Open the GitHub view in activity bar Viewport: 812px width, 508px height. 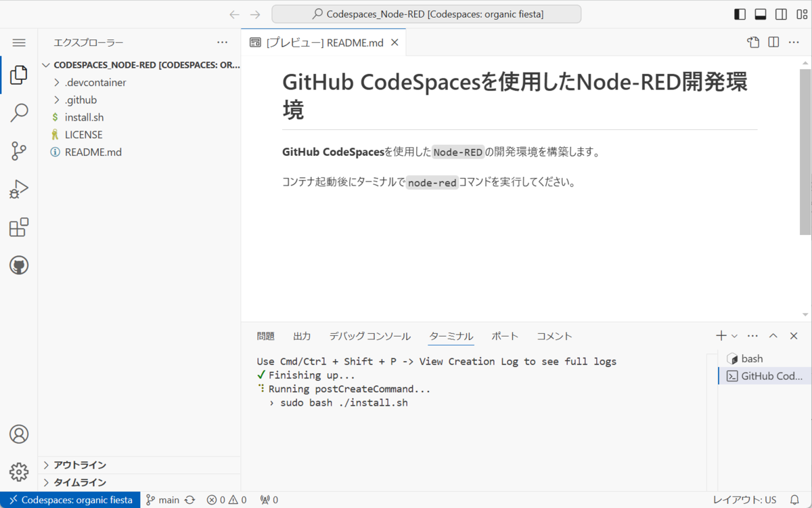click(19, 265)
